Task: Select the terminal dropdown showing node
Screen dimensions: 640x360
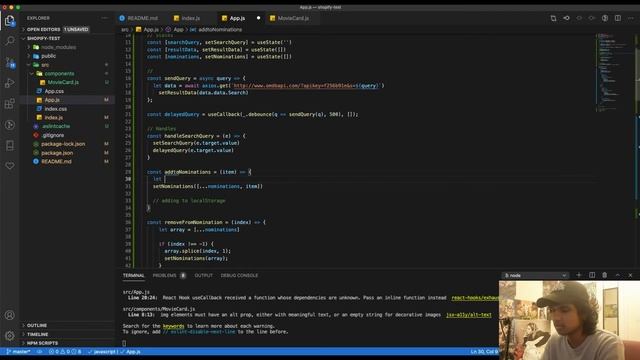Action: click(x=535, y=276)
